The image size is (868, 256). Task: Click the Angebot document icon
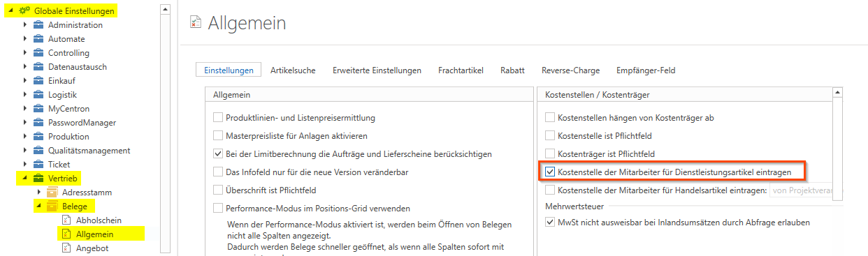[67, 248]
